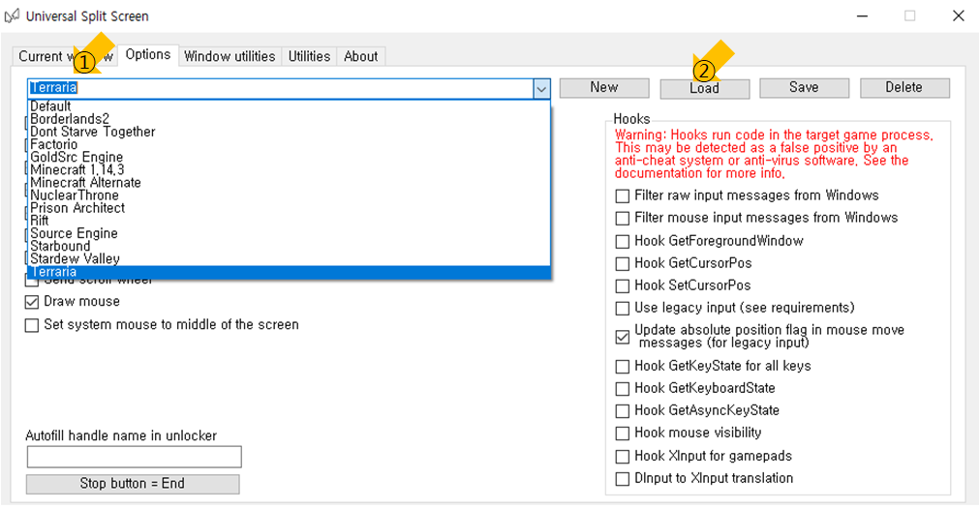This screenshot has height=509, width=980.
Task: Choose GoldSrc Engine preset
Action: pos(289,157)
